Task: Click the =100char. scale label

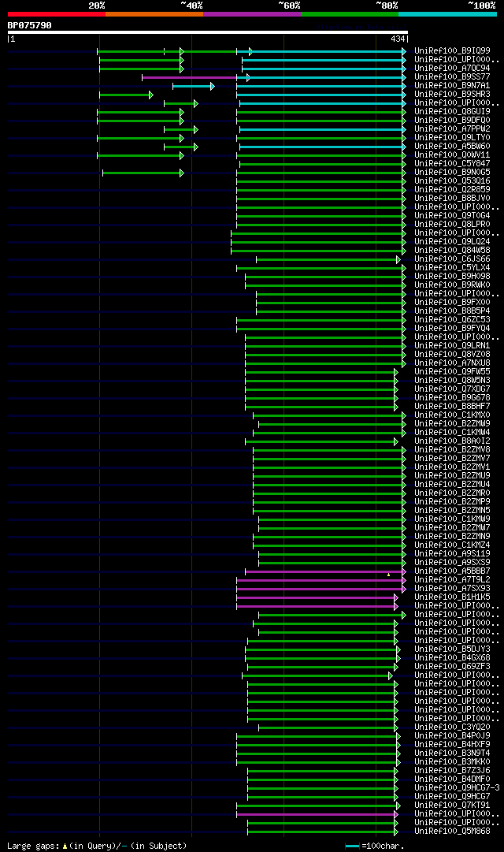Action: pyautogui.click(x=383, y=846)
